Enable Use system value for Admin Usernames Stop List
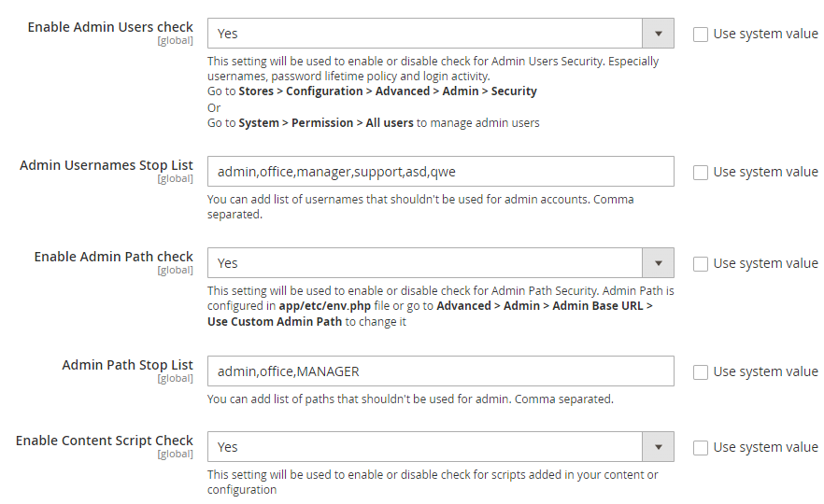The width and height of the screenshot is (824, 504). click(x=701, y=173)
